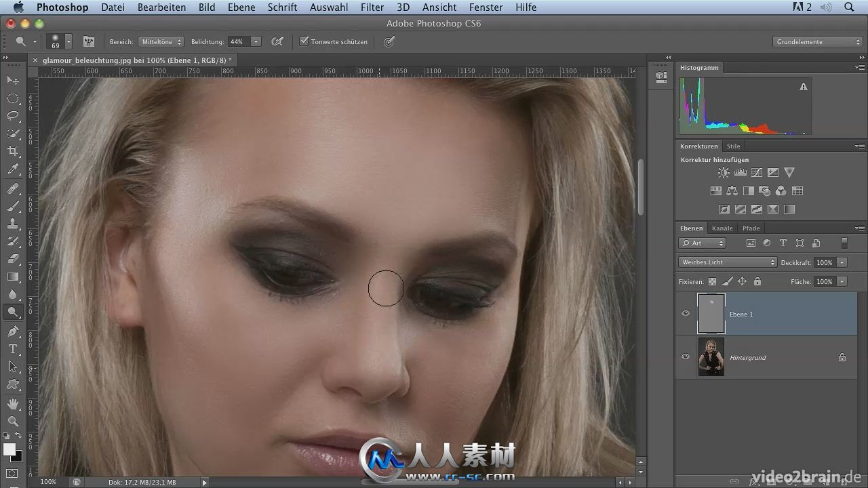Image resolution: width=868 pixels, height=488 pixels.
Task: Open the Bereich Mitteltöne dropdown
Action: (161, 41)
